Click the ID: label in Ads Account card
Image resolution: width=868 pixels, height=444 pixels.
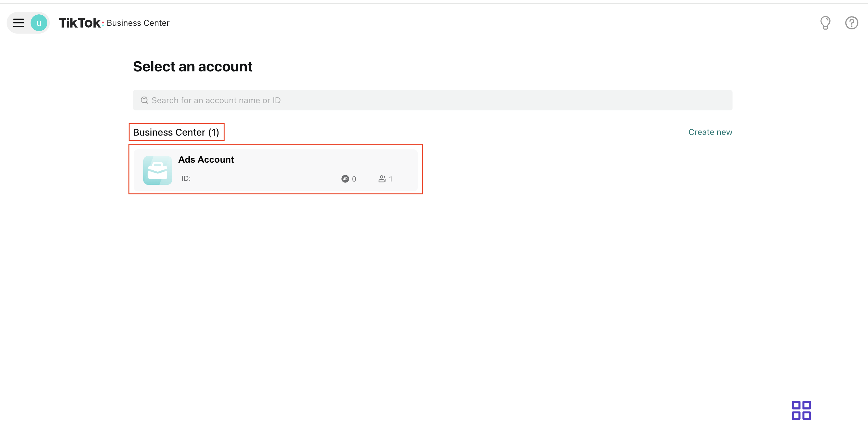(186, 178)
